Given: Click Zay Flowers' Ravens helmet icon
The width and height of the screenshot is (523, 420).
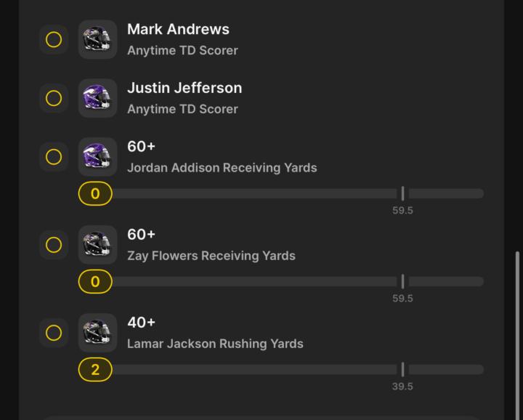Looking at the screenshot, I should click(97, 245).
